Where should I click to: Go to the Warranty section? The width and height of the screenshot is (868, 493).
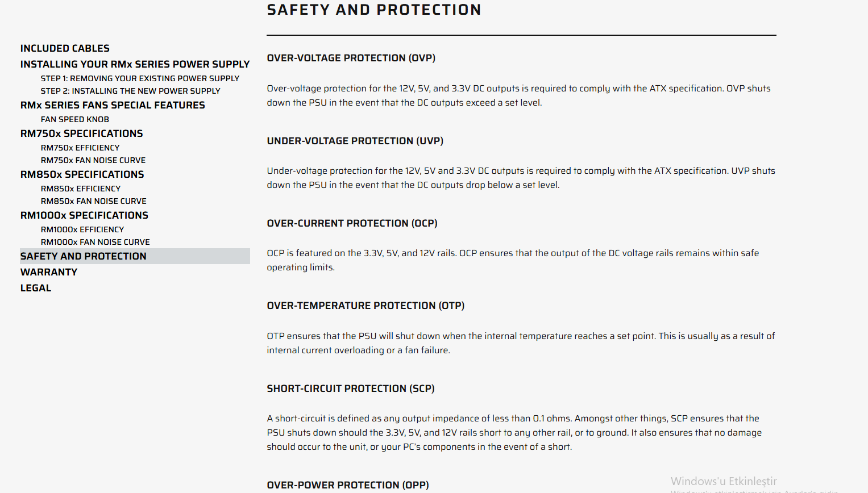click(49, 273)
